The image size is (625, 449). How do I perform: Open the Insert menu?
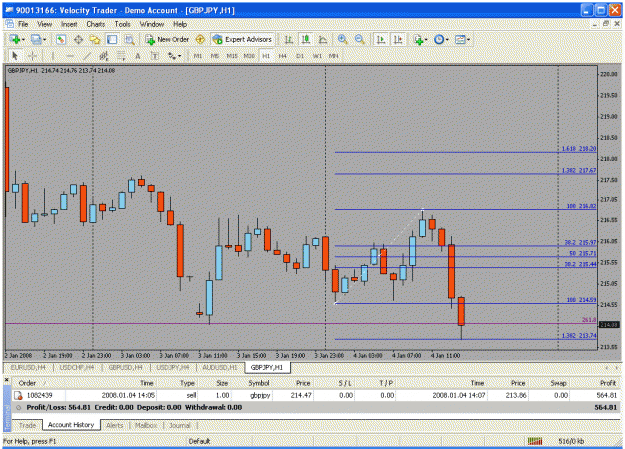point(69,24)
